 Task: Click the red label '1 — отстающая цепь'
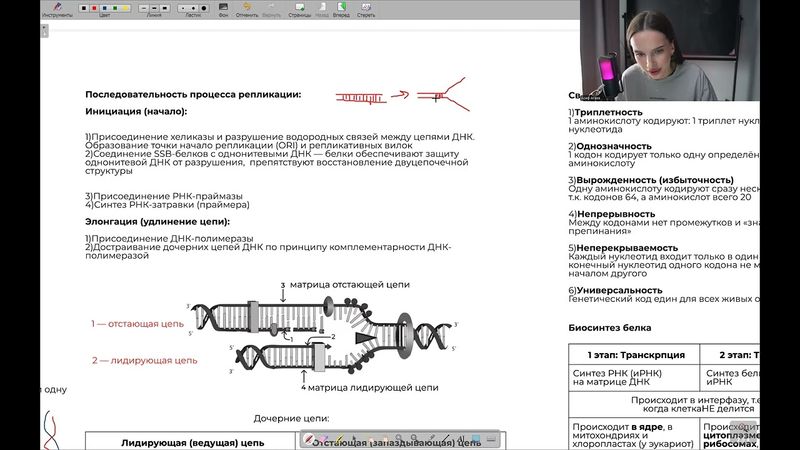click(137, 323)
